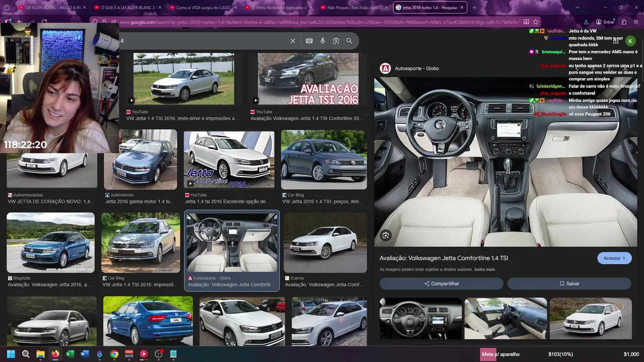This screenshot has height=362, width=644.
Task: Click the large Jetta interior preview image
Action: (x=506, y=162)
